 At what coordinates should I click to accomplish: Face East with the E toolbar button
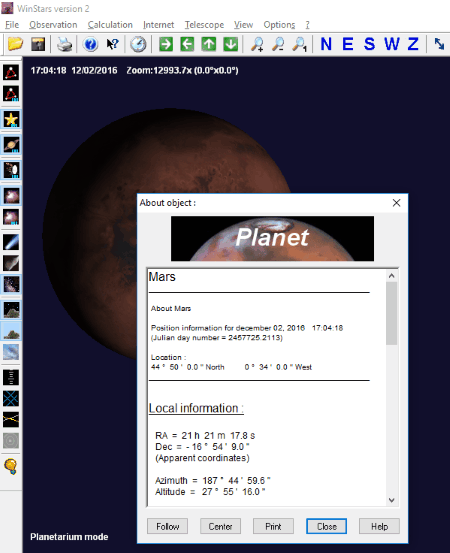(348, 44)
